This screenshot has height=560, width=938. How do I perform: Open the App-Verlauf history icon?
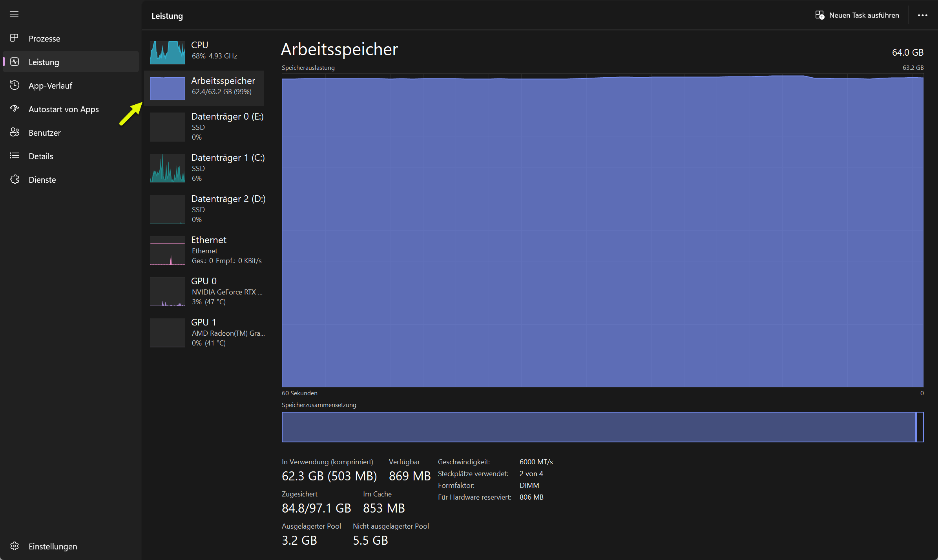point(15,85)
